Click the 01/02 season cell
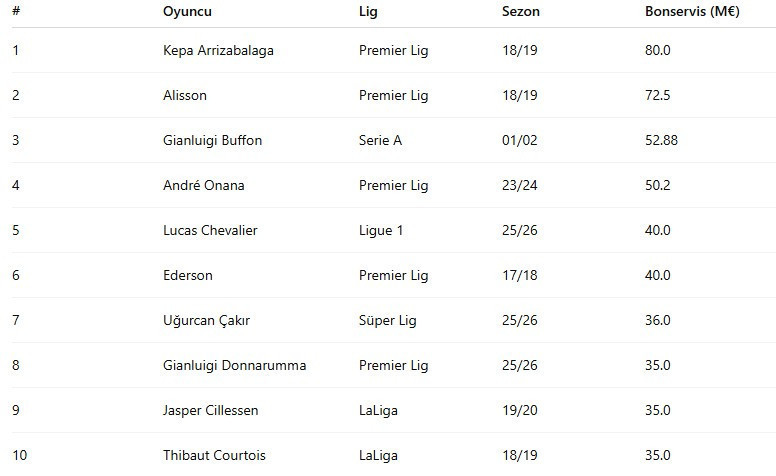776x476 pixels. coord(520,140)
